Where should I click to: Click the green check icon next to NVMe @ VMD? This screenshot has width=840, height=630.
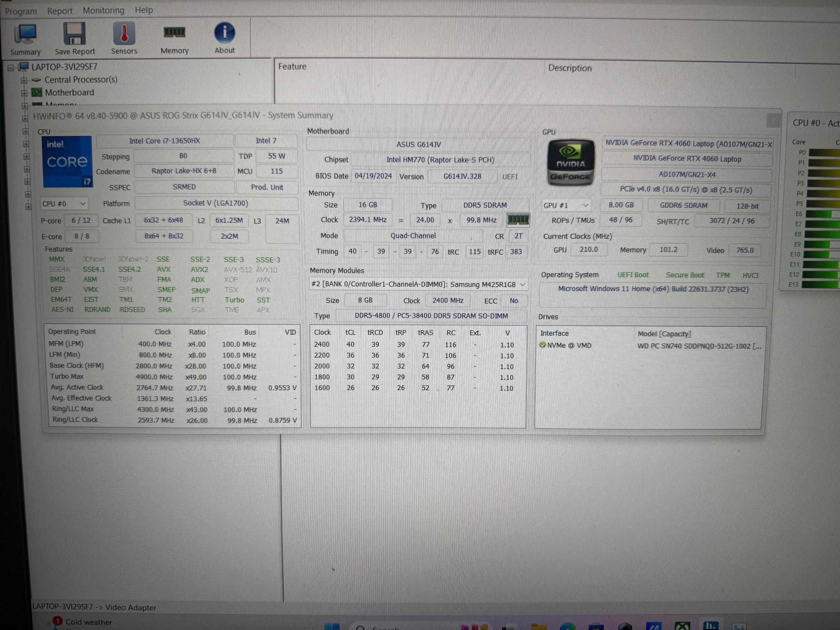(542, 345)
